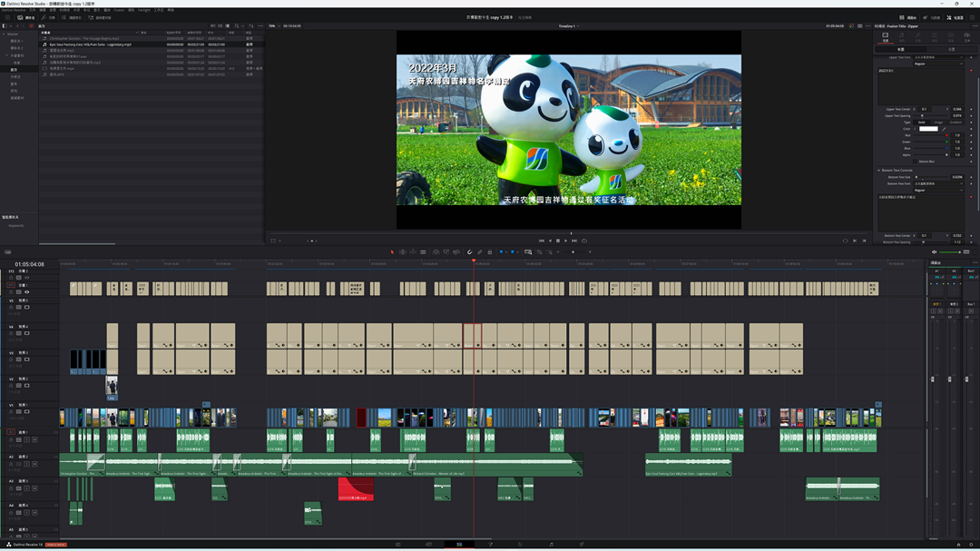Open the Fusion page icon in bottom bar
Image resolution: width=980 pixels, height=551 pixels.
[490, 545]
